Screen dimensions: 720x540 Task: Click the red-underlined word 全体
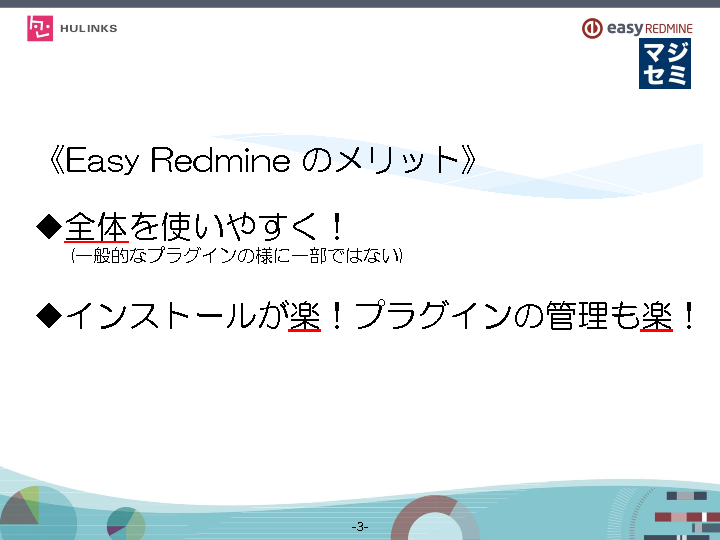click(x=97, y=226)
